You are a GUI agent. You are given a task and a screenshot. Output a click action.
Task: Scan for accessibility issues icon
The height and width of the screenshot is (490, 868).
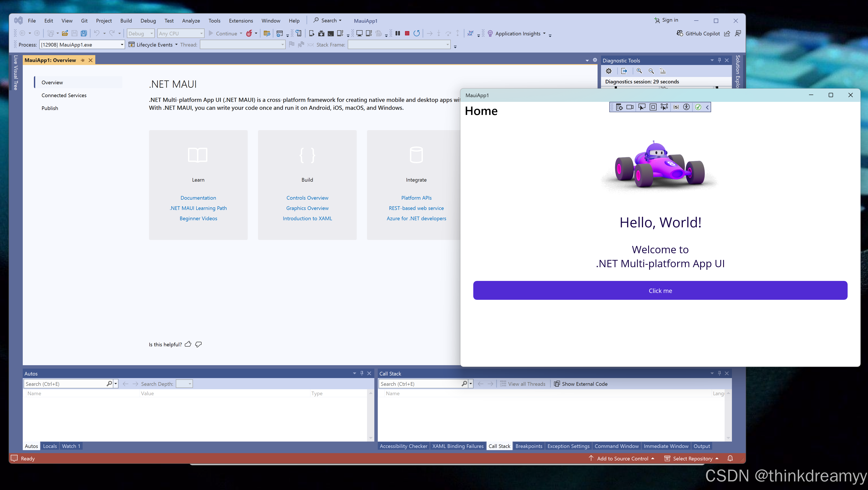click(686, 107)
